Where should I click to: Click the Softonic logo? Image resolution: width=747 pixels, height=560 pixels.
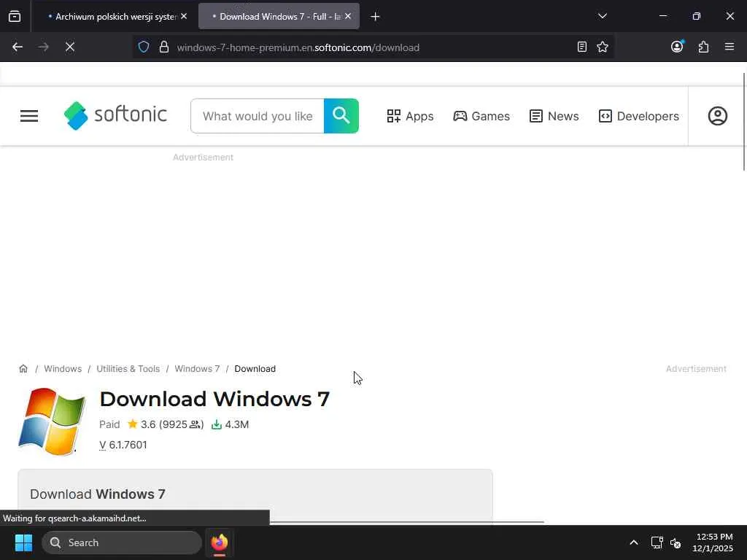pyautogui.click(x=115, y=115)
